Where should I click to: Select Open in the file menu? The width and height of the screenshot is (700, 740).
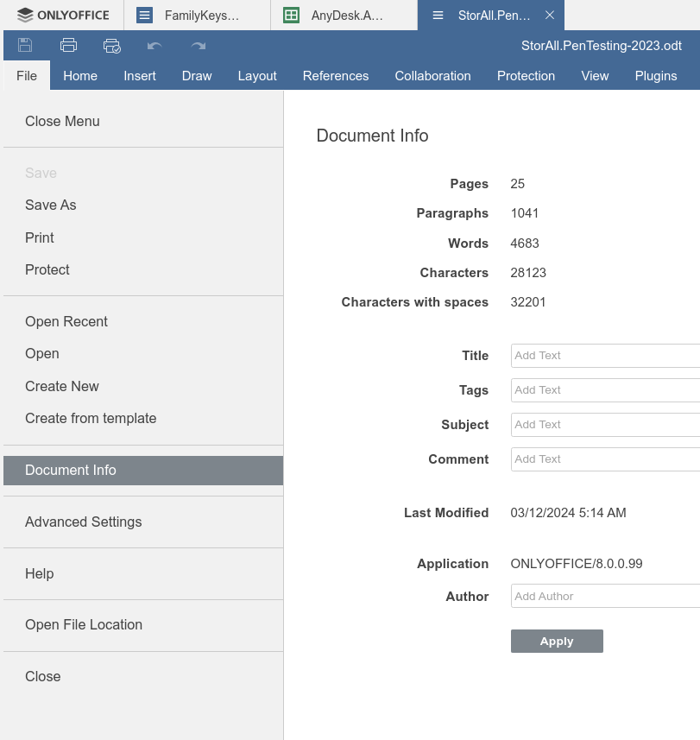pos(143,353)
